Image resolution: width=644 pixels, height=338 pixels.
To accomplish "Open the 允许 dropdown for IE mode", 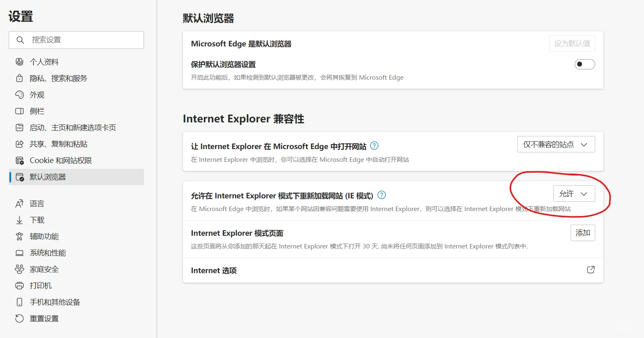I will pyautogui.click(x=574, y=193).
